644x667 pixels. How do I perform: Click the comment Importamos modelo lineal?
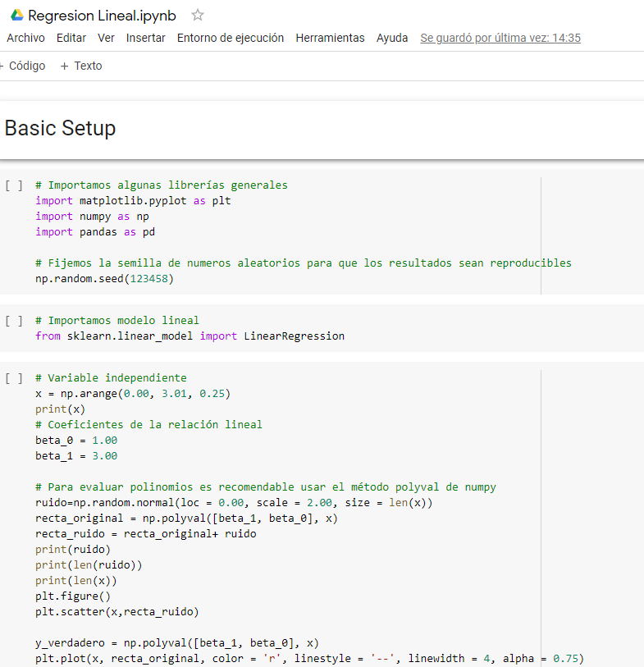point(117,320)
